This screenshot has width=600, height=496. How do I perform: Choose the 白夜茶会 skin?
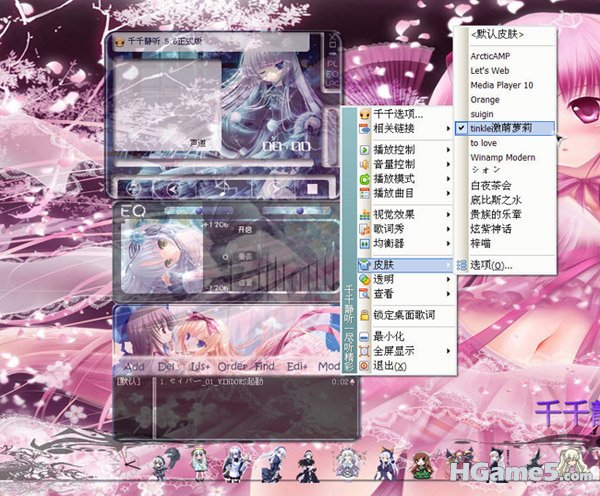pos(491,186)
